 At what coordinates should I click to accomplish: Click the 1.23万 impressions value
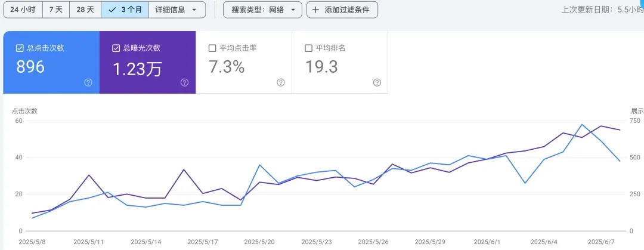click(137, 69)
